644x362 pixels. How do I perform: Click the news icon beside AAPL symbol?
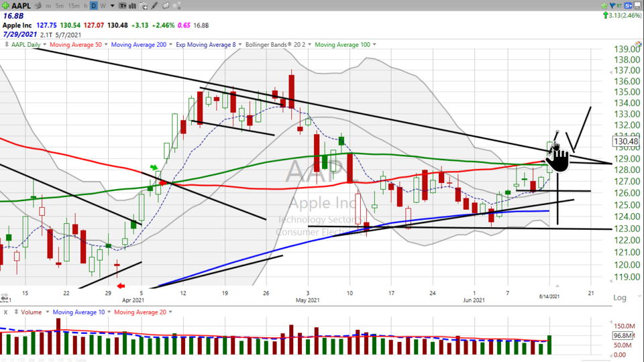pyautogui.click(x=40, y=5)
